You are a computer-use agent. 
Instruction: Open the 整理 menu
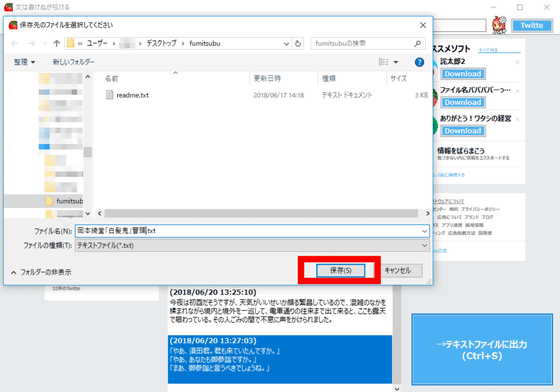pyautogui.click(x=24, y=62)
